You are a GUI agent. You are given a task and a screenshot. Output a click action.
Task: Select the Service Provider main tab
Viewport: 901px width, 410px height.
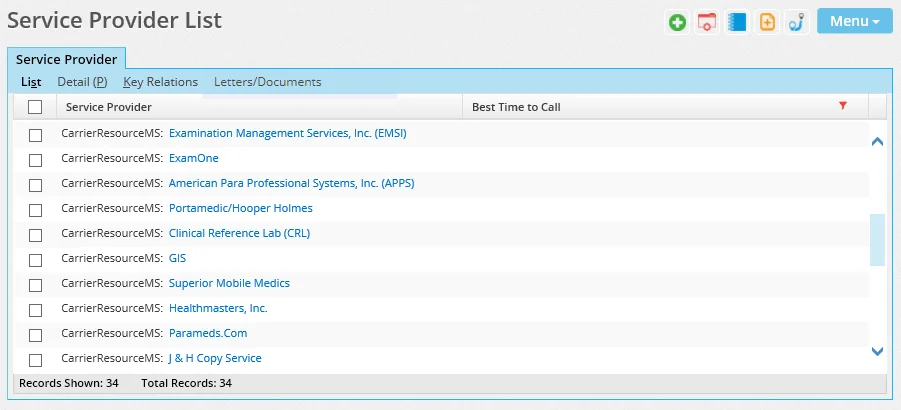67,59
